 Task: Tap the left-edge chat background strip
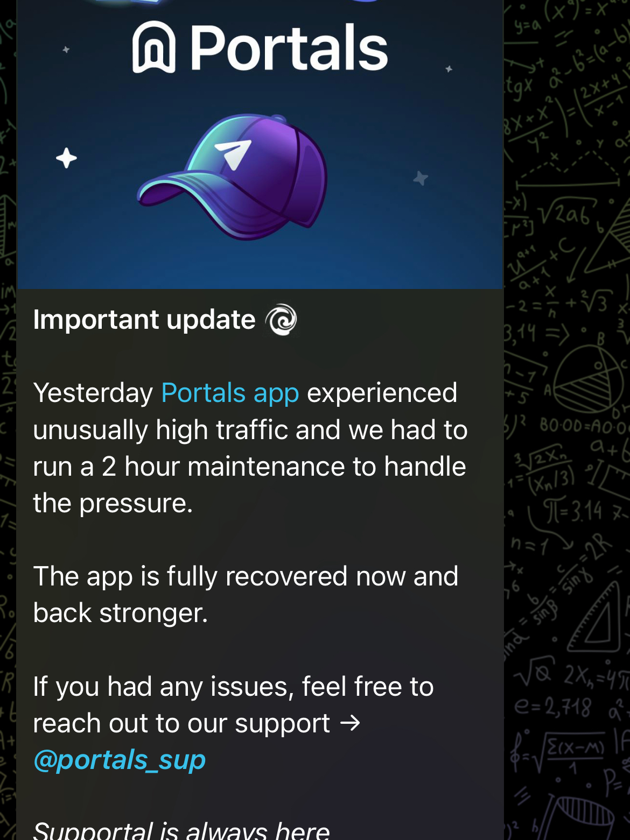[8, 420]
